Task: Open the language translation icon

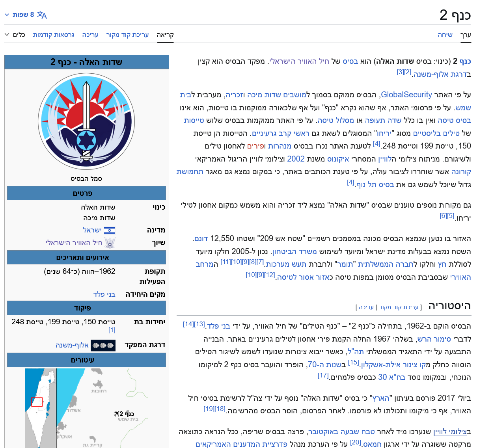Action: point(42,15)
